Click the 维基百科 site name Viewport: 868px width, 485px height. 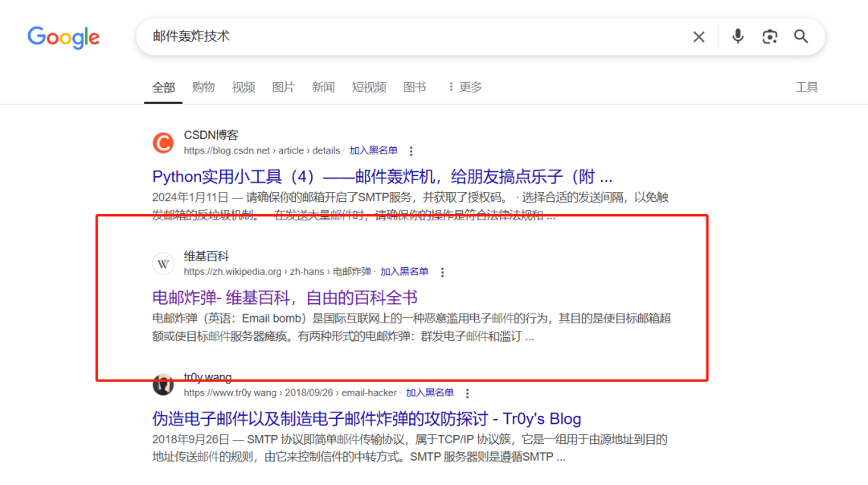[x=207, y=256]
